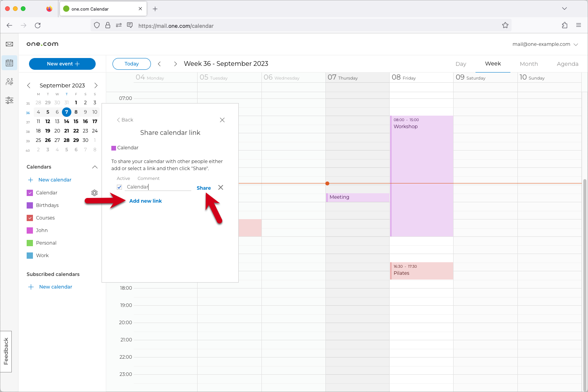Open the mail@one-example.com account dropdown

coord(545,44)
